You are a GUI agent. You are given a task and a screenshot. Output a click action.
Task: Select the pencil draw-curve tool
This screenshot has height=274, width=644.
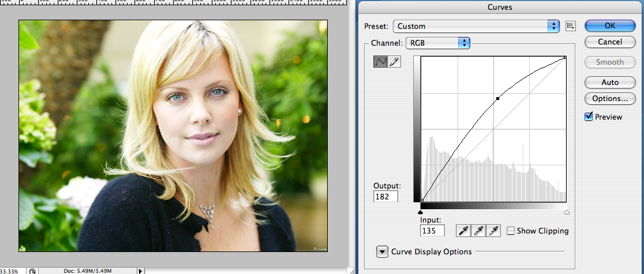(x=394, y=62)
